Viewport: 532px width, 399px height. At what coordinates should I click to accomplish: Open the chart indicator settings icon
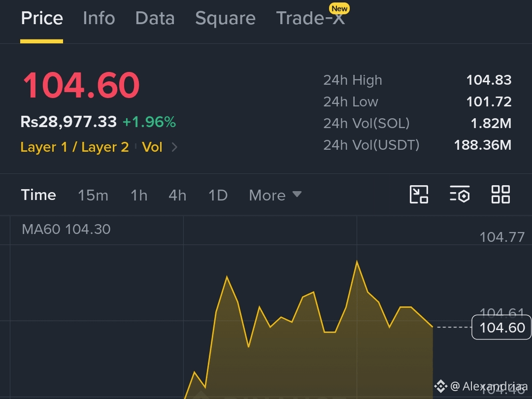click(x=460, y=195)
